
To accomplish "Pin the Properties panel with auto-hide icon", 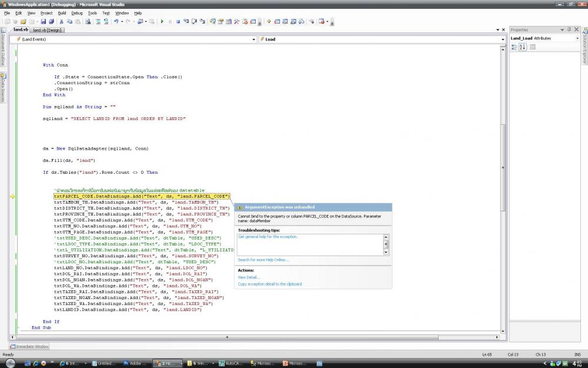I will tap(569, 29).
